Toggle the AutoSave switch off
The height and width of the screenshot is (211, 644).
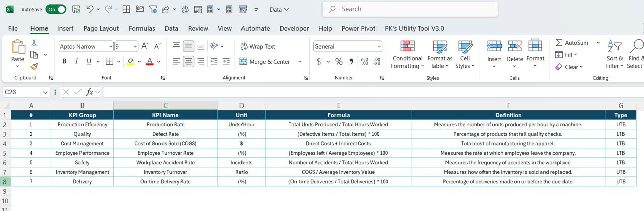pos(56,9)
